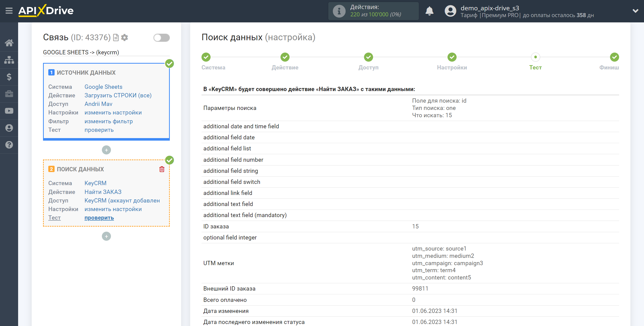This screenshot has height=326, width=644.
Task: Click изменить настройки in the data search
Action: pos(113,209)
